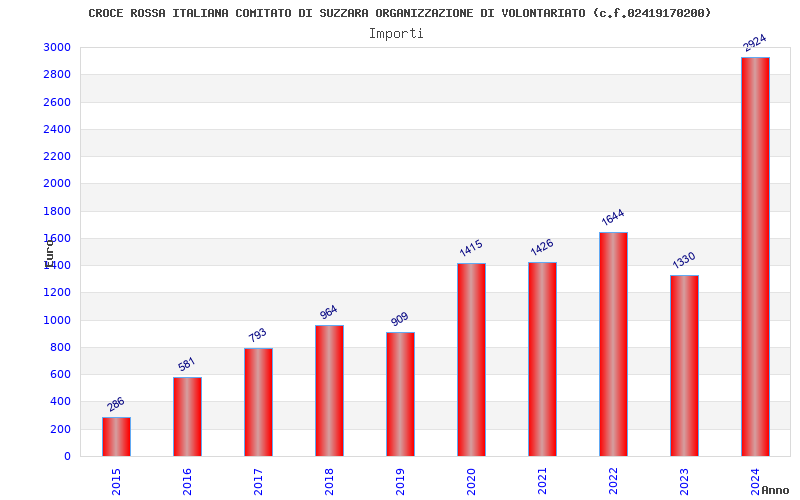Click the 2019 bar valued 909
The width and height of the screenshot is (800, 500).
pos(400,394)
